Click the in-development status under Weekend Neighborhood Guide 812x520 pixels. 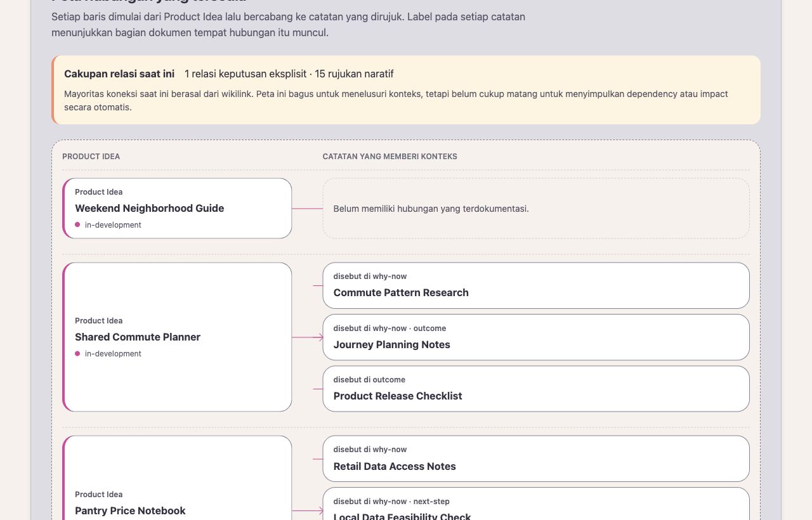[x=108, y=225]
